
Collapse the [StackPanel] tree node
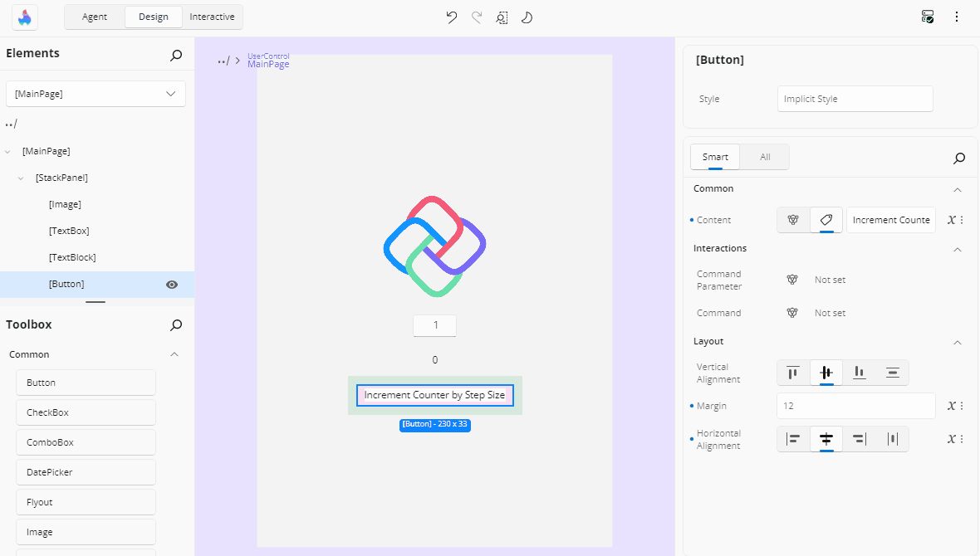(x=21, y=177)
